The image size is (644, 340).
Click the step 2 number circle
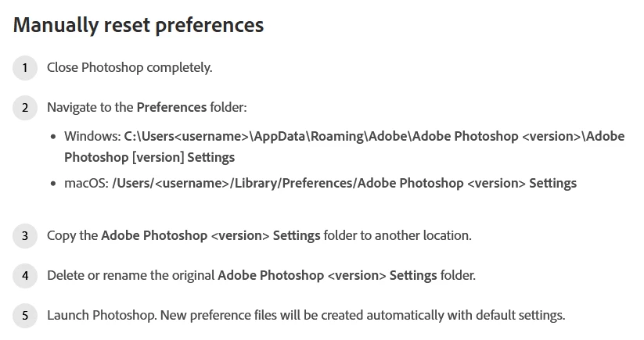click(25, 107)
